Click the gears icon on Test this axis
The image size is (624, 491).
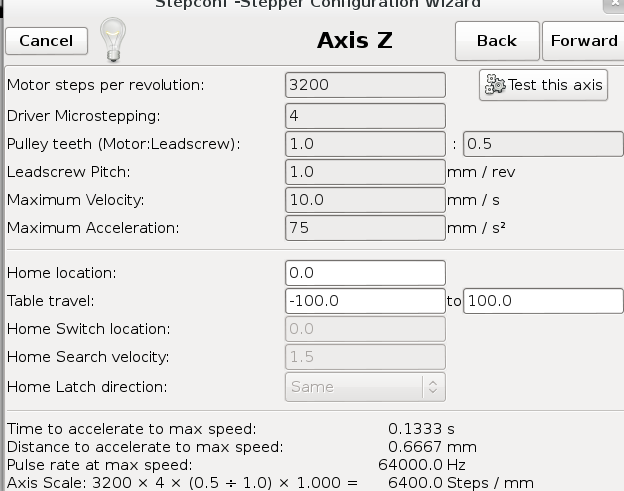pyautogui.click(x=494, y=85)
